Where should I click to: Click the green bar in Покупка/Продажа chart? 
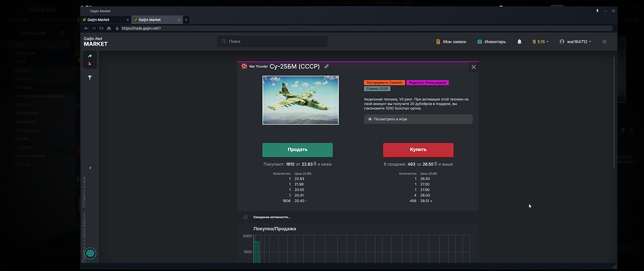(x=256, y=252)
